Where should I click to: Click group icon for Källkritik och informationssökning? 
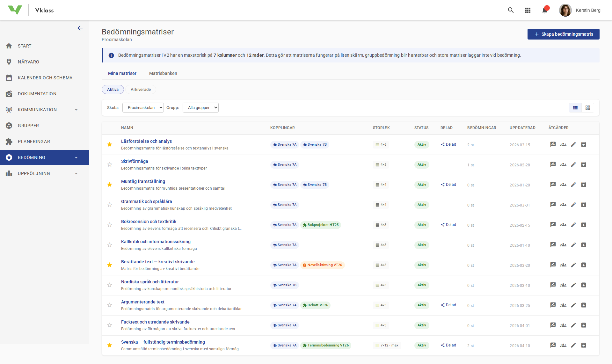563,245
